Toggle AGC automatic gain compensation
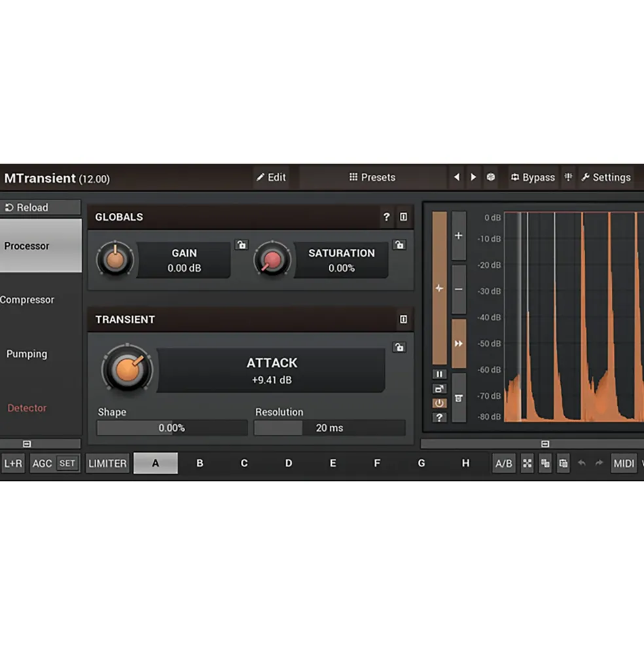Image resolution: width=644 pixels, height=645 pixels. [x=42, y=464]
